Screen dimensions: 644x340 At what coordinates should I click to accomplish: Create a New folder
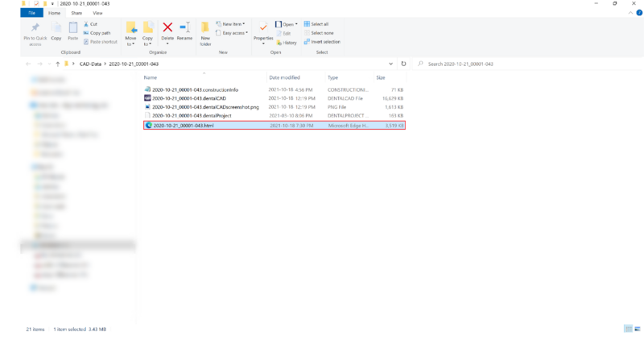coord(205,34)
